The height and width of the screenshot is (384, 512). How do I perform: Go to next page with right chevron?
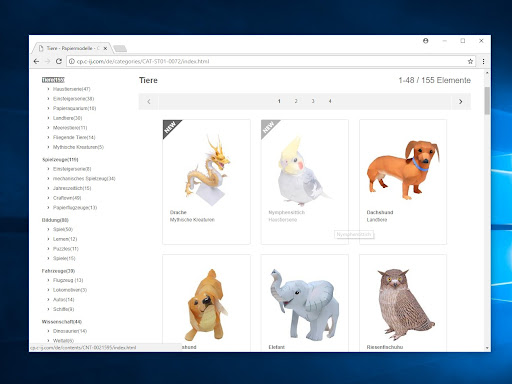point(461,101)
